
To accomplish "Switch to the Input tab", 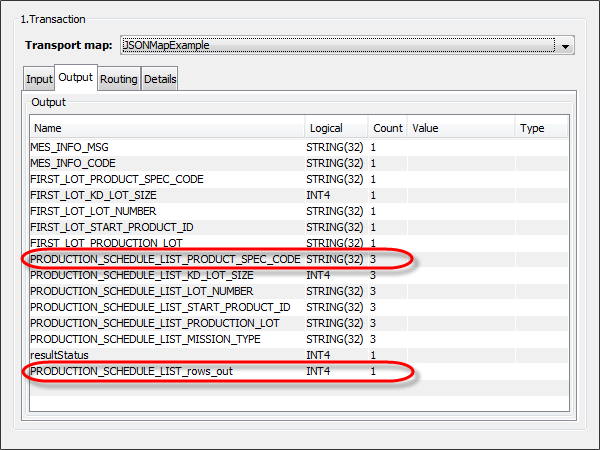I will click(39, 79).
